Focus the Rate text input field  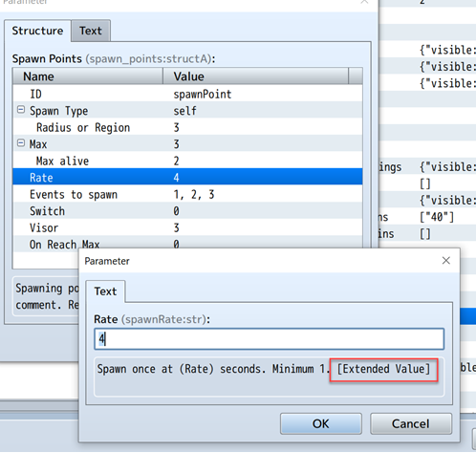pos(269,339)
